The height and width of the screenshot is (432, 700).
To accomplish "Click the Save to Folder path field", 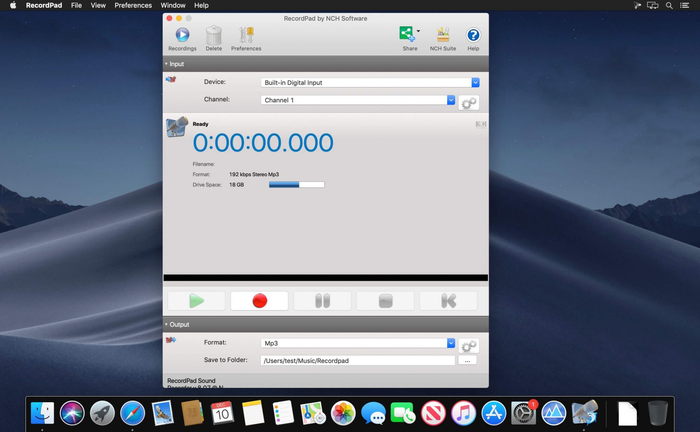I will [x=358, y=360].
